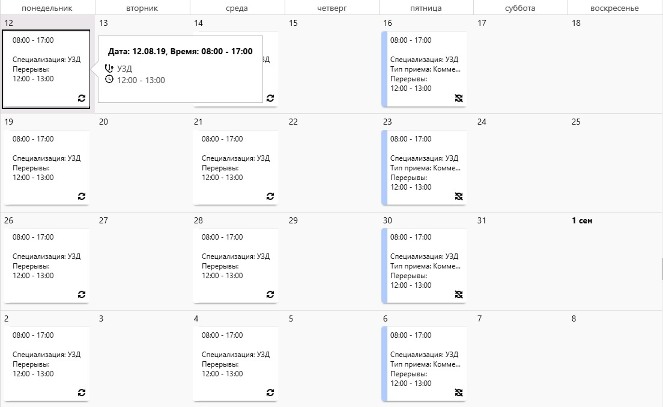
Task: Click repeat icon on August 12 card
Action: (82, 98)
